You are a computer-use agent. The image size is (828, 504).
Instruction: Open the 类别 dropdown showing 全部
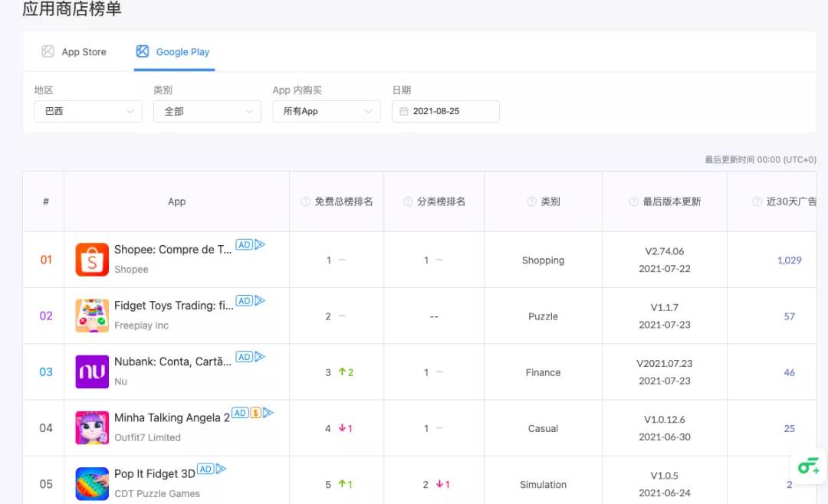pos(207,111)
